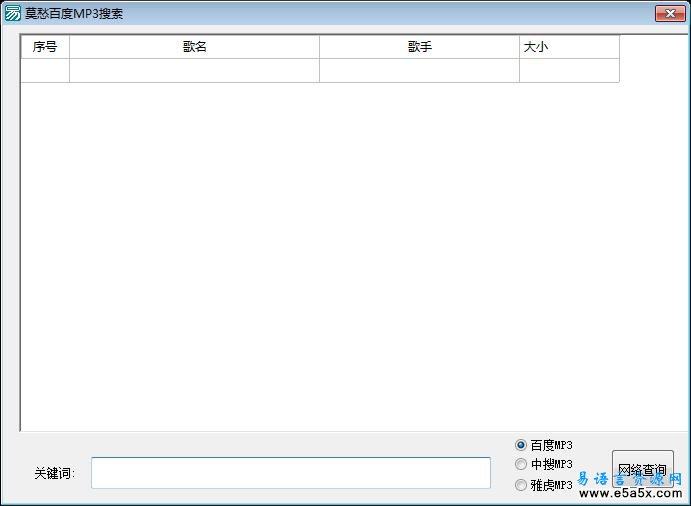Click the 大小 column header
The height and width of the screenshot is (506, 691).
569,47
